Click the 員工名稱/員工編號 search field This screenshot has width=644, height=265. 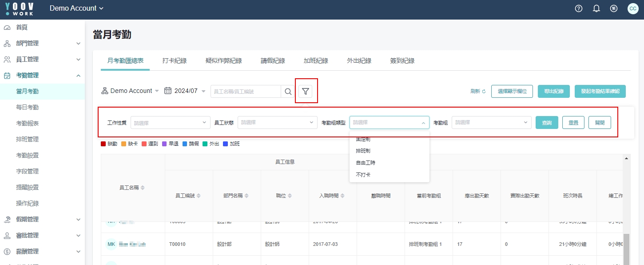click(246, 91)
